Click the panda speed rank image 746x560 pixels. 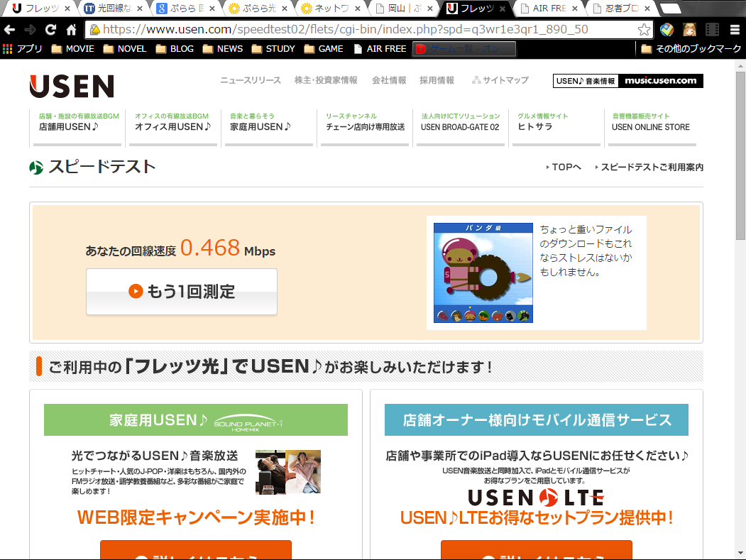[x=483, y=273]
